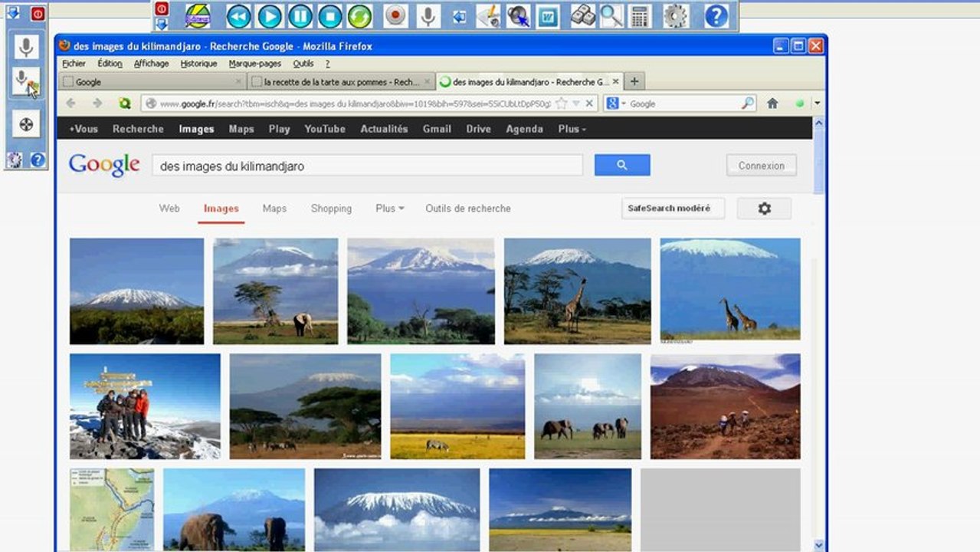Go to the Firefox home page icon
This screenshot has height=552, width=980.
772,103
